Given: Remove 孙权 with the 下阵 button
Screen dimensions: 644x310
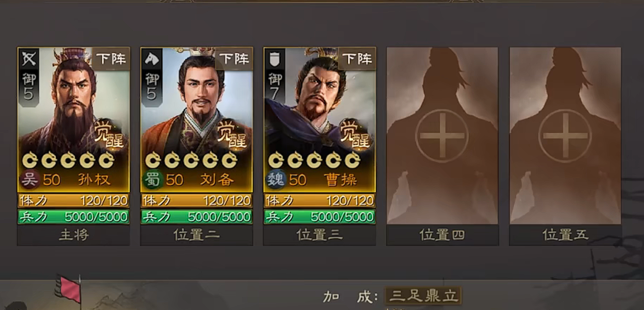Looking at the screenshot, I should tap(111, 59).
